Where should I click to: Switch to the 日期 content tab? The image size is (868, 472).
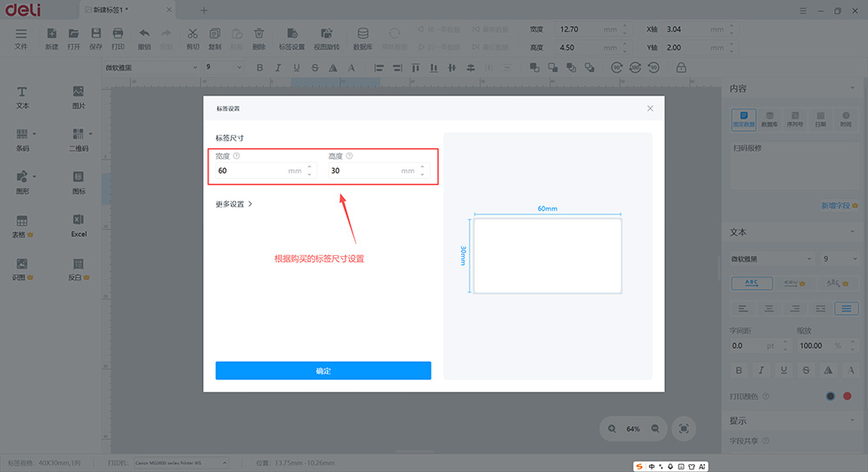coord(820,119)
